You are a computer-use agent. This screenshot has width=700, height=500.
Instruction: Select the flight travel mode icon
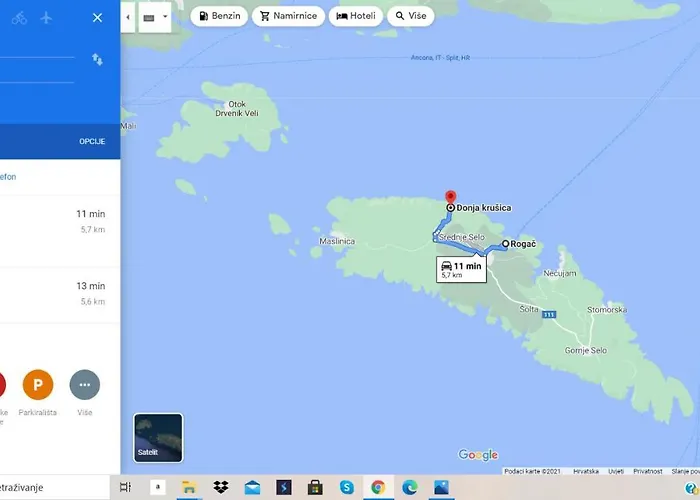pyautogui.click(x=47, y=18)
